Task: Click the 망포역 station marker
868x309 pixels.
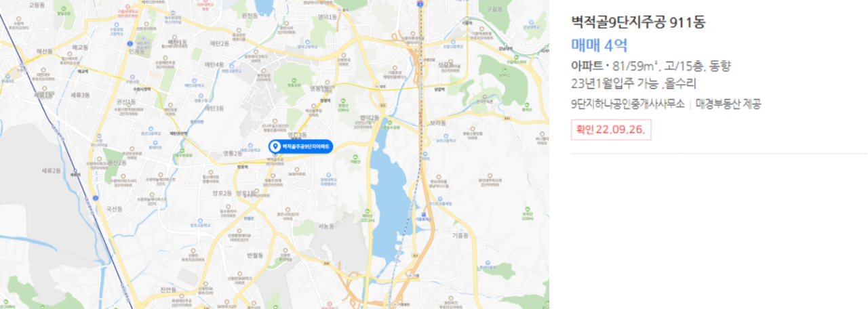Action: tap(241, 166)
